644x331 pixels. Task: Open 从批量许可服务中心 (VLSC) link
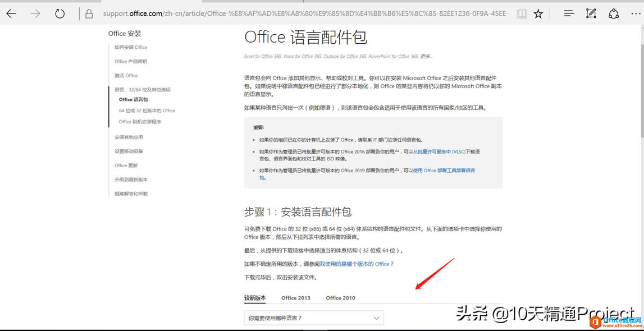point(439,152)
